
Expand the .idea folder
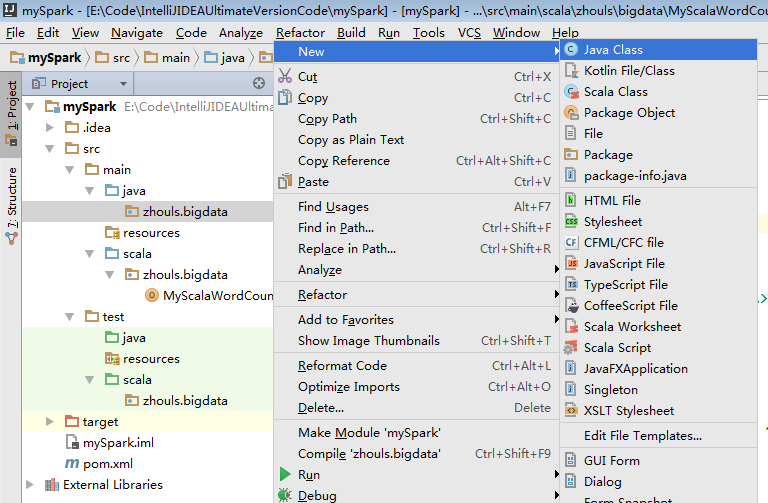tap(49, 128)
